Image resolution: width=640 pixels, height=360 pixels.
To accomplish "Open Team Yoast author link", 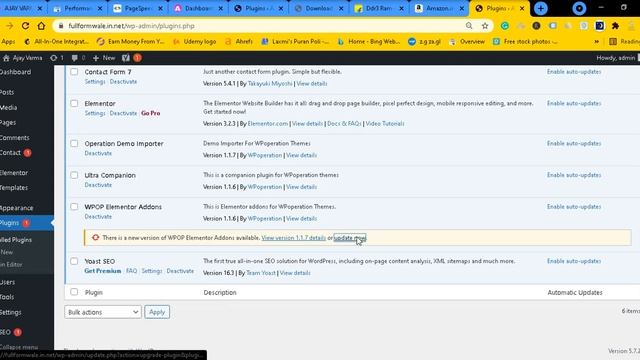I will 261,273.
